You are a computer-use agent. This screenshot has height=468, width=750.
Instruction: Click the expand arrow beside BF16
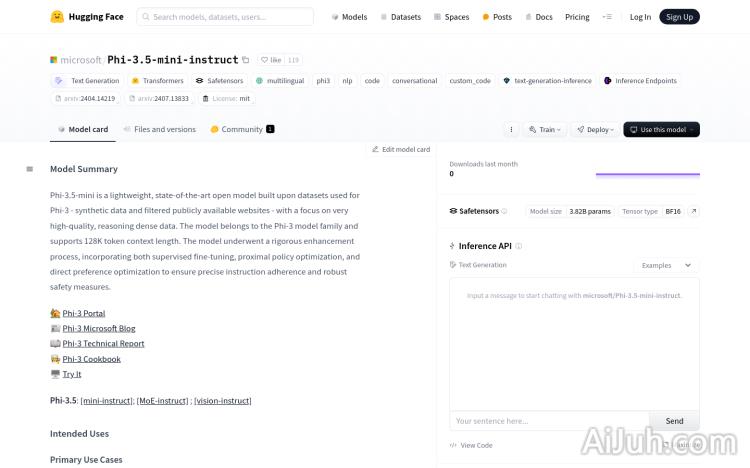(694, 211)
